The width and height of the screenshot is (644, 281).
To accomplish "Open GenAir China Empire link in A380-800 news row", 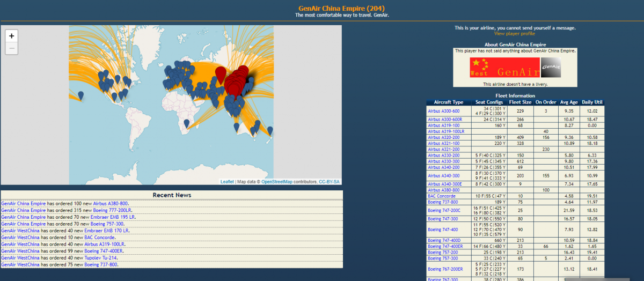I will 24,204.
